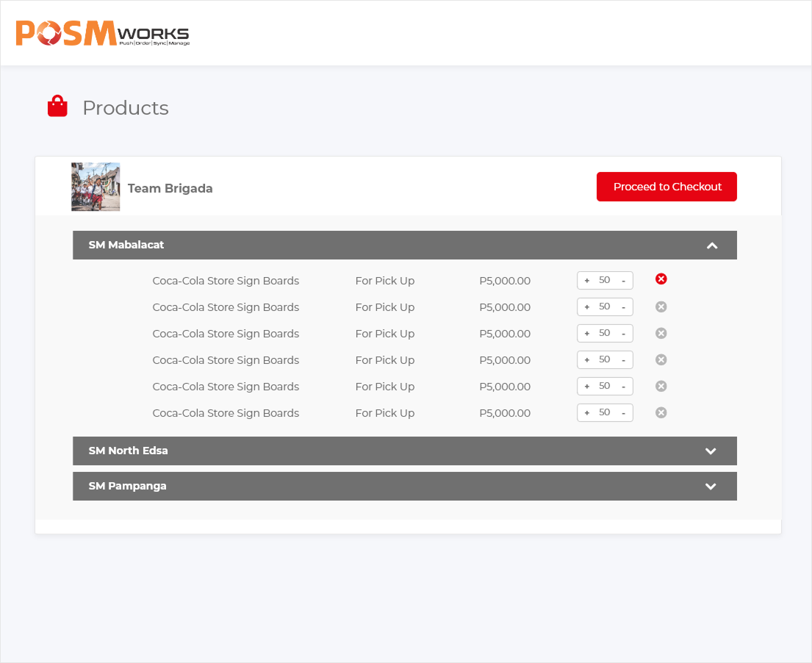Image resolution: width=812 pixels, height=663 pixels.
Task: Decrease quantity with minus in first product row
Action: pos(623,281)
